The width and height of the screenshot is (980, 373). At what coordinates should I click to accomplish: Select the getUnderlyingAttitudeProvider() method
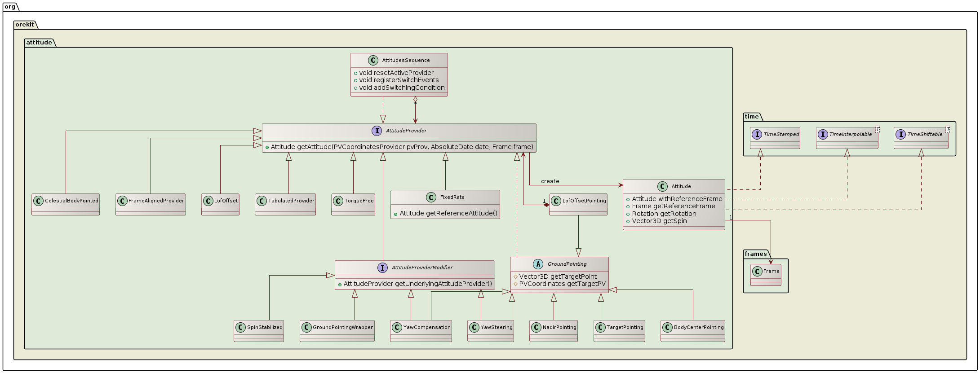tap(418, 284)
